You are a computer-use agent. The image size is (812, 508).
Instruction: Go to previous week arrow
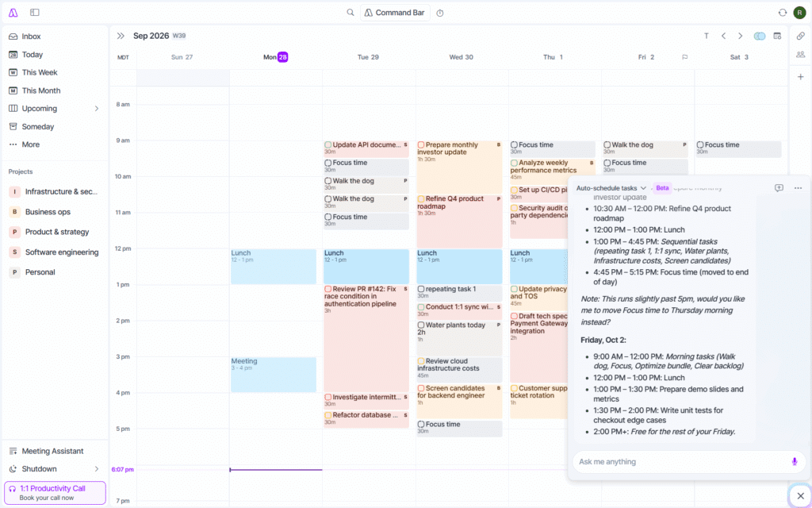click(x=723, y=36)
